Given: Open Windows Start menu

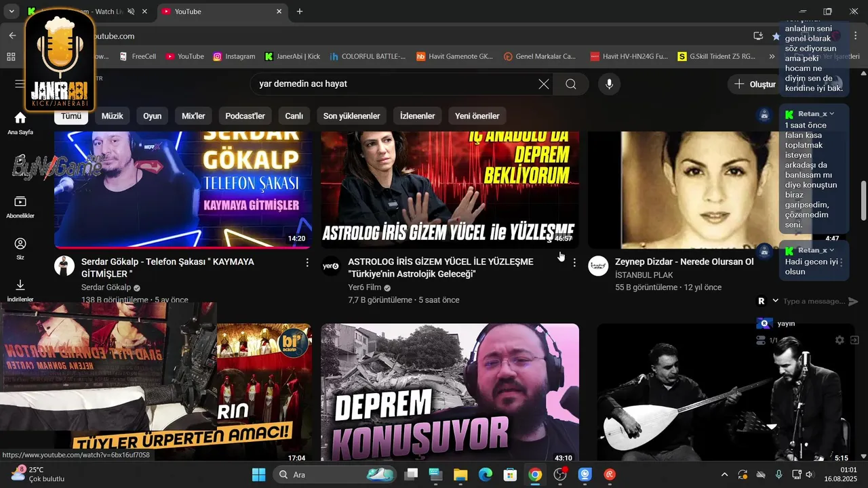Looking at the screenshot, I should (x=258, y=474).
